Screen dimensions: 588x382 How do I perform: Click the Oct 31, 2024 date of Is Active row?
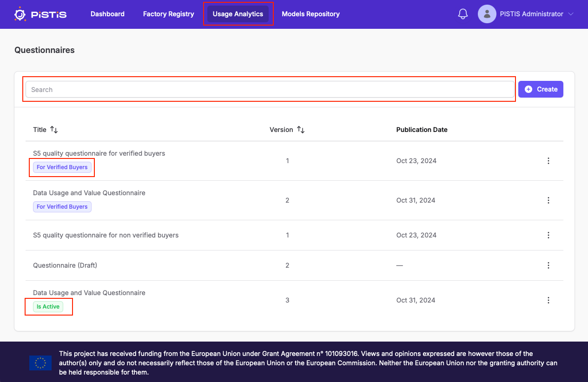[x=416, y=300]
